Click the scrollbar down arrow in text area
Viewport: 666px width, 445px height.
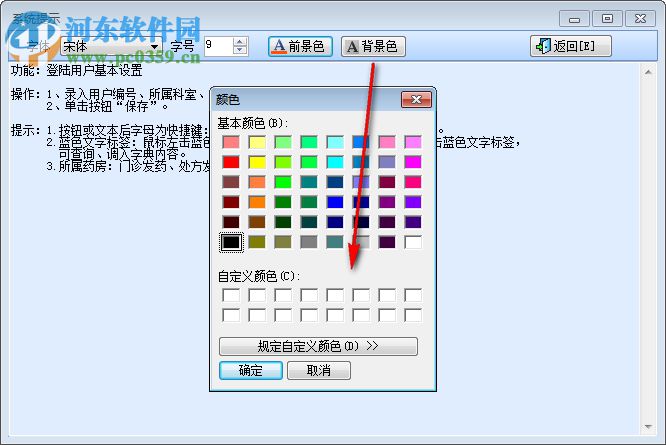coord(648,427)
